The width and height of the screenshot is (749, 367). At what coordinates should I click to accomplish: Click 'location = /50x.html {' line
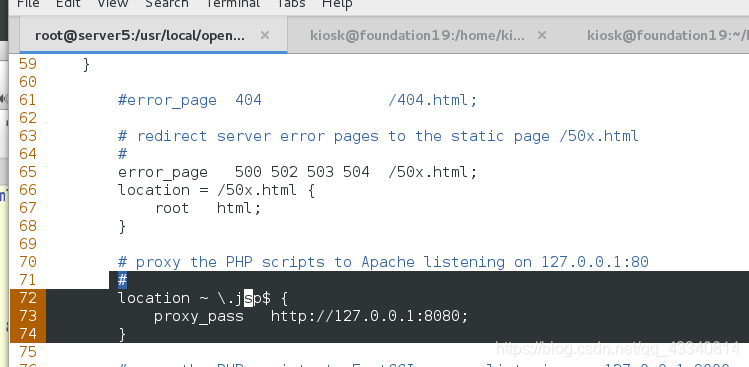point(216,190)
